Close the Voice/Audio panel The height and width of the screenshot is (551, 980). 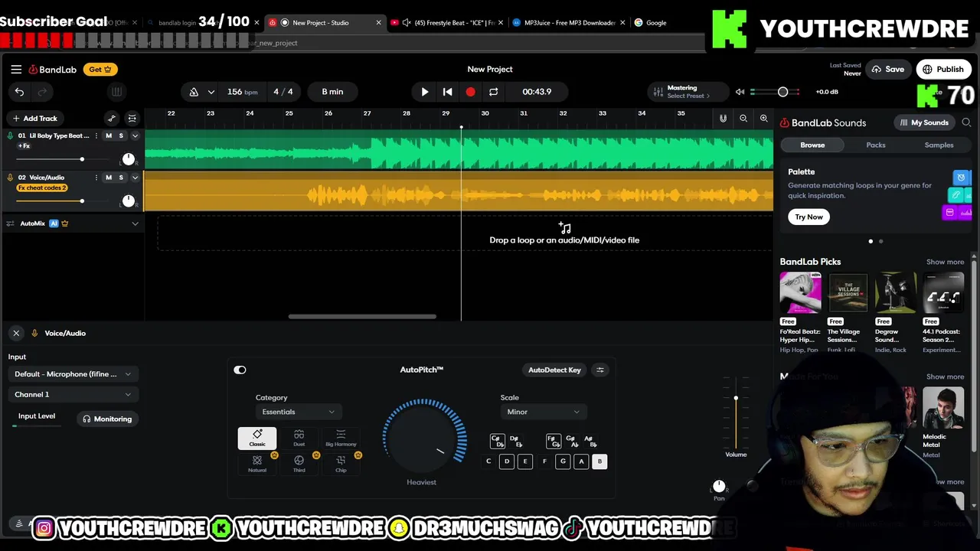pos(16,333)
